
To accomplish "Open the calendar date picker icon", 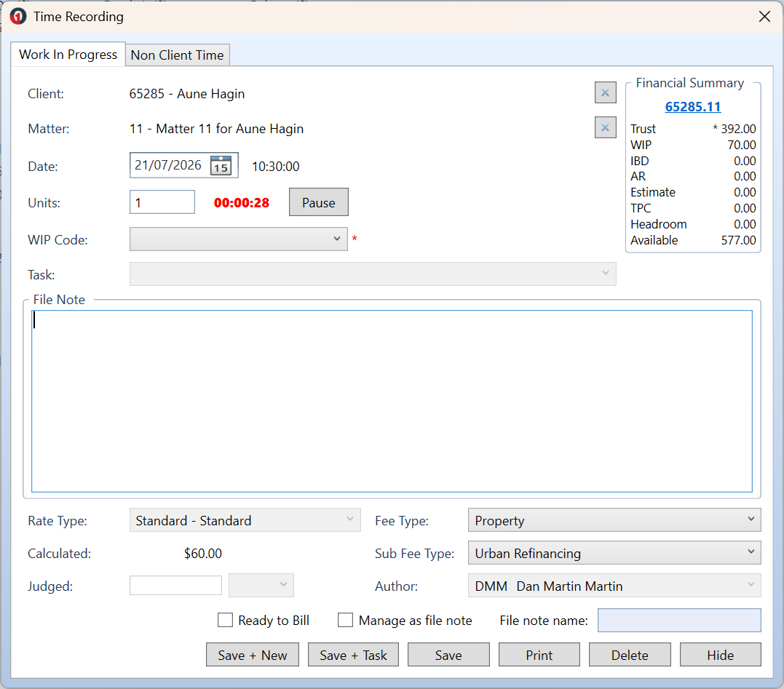I will coord(221,165).
